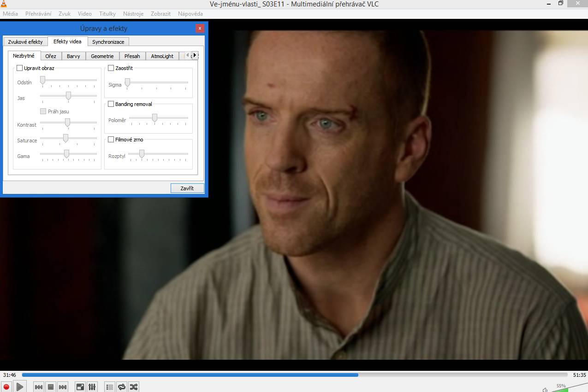Click the video seek progress bar
The image size is (588, 392).
[295, 375]
